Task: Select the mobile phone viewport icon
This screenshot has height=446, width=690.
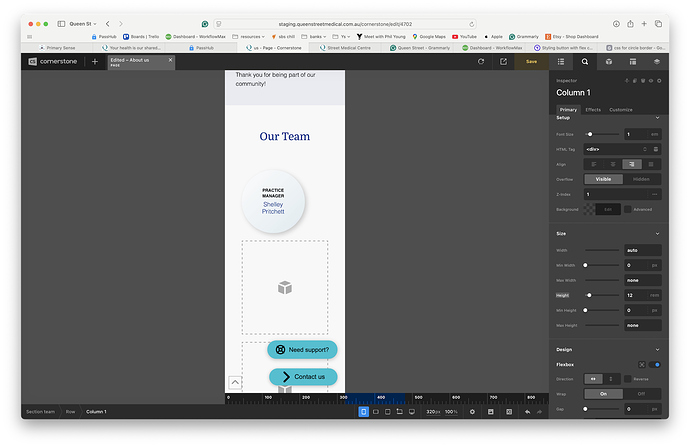Action: click(x=364, y=411)
